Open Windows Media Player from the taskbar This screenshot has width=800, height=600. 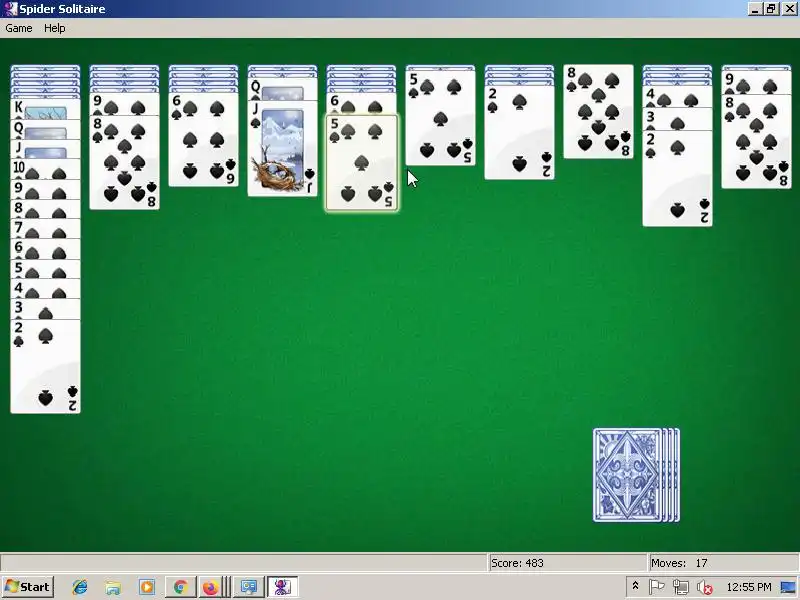point(147,587)
